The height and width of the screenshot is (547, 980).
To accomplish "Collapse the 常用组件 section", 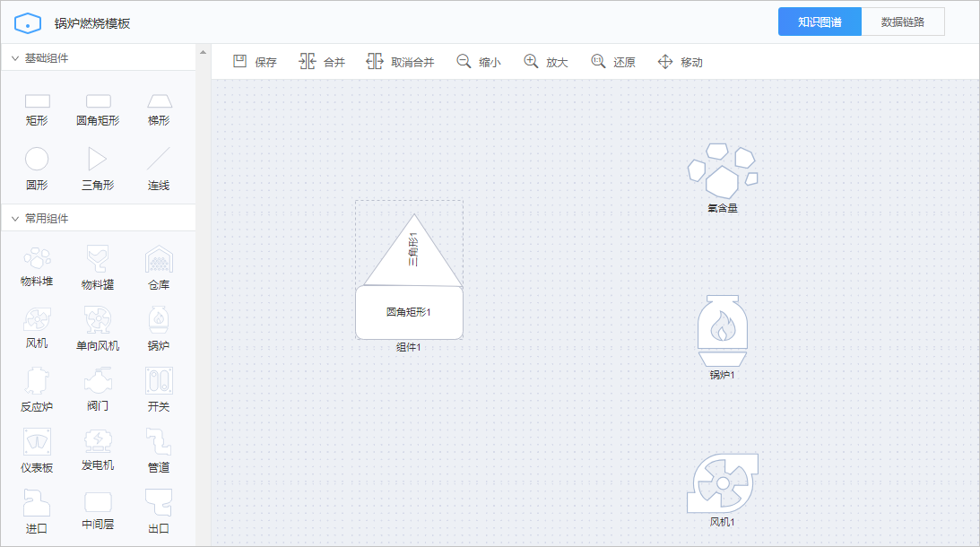I will click(x=15, y=219).
